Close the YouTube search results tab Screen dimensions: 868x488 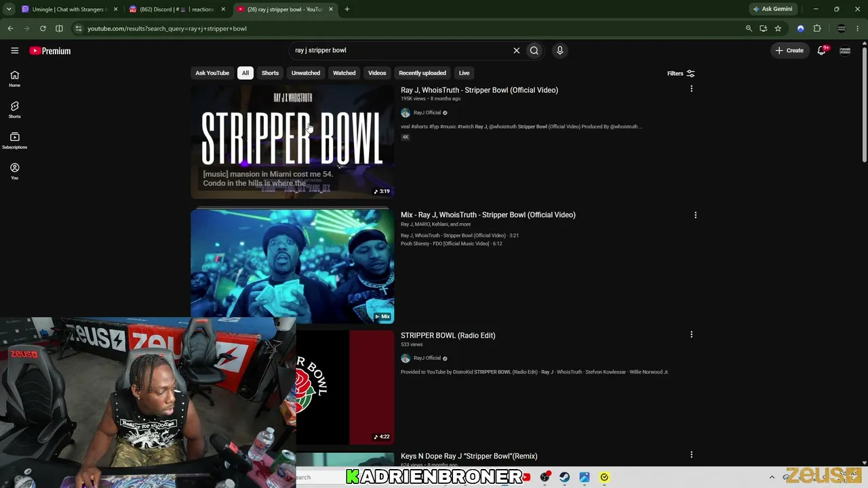[x=331, y=9]
